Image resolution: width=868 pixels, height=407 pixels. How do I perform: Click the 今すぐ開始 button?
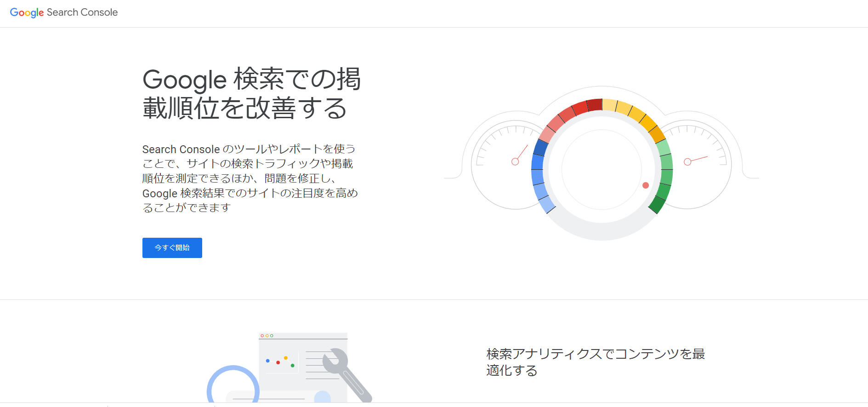click(x=172, y=248)
